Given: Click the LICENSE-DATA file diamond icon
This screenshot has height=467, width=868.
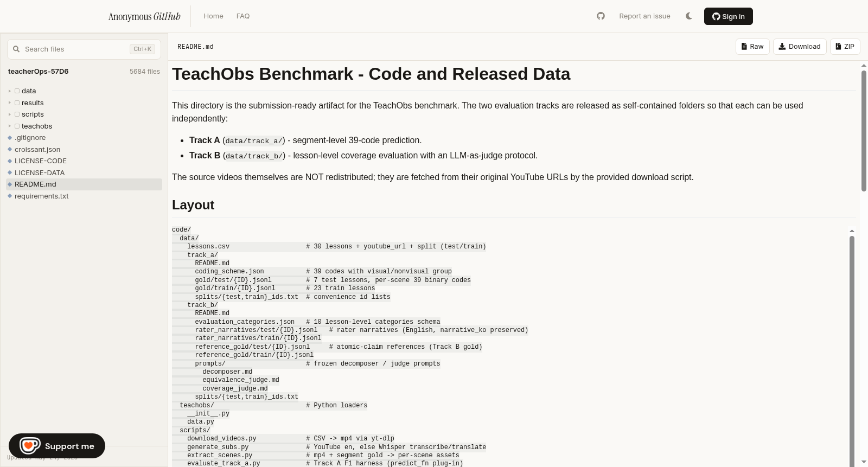Looking at the screenshot, I should (x=10, y=173).
